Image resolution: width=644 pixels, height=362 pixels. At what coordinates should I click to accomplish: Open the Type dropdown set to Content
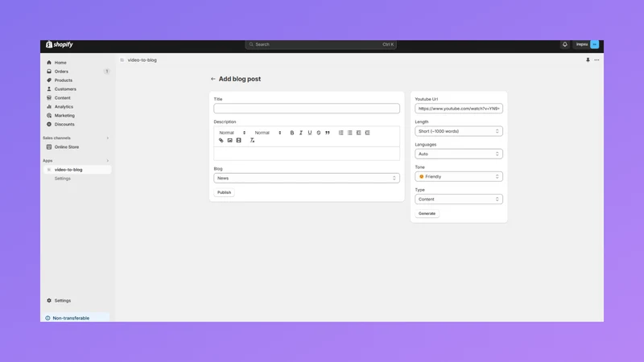point(458,199)
